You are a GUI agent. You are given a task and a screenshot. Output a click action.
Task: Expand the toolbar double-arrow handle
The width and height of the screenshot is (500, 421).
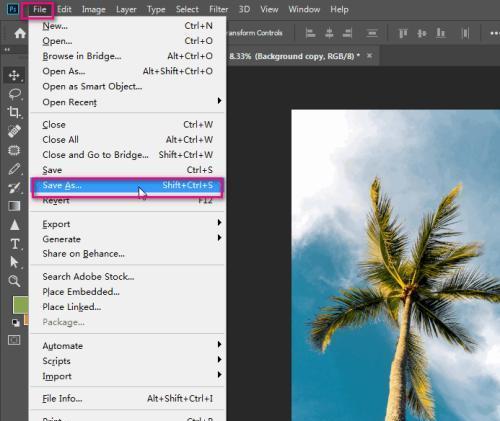click(7, 50)
